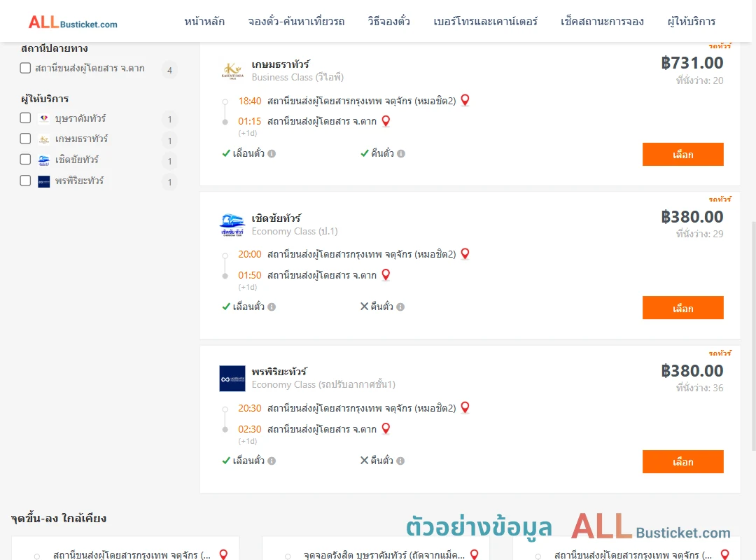
Task: Click Business Class (วีไอพี) class label
Action: 297,77
